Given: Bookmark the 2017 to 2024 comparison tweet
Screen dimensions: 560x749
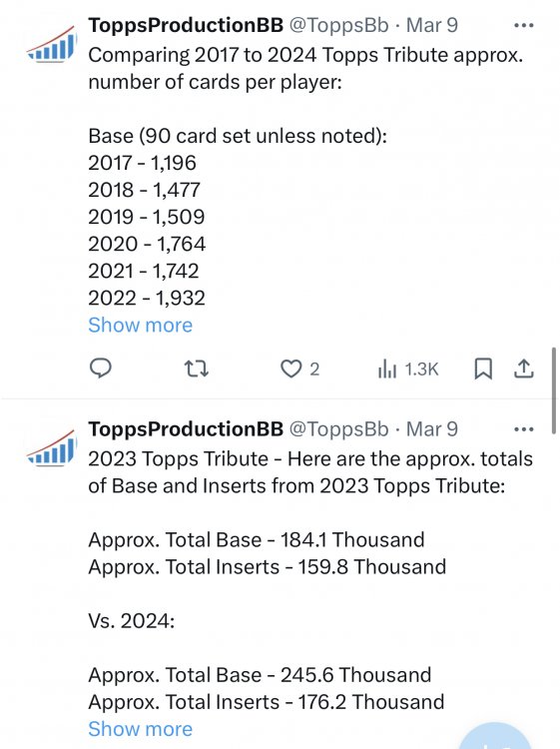Looking at the screenshot, I should coord(483,369).
